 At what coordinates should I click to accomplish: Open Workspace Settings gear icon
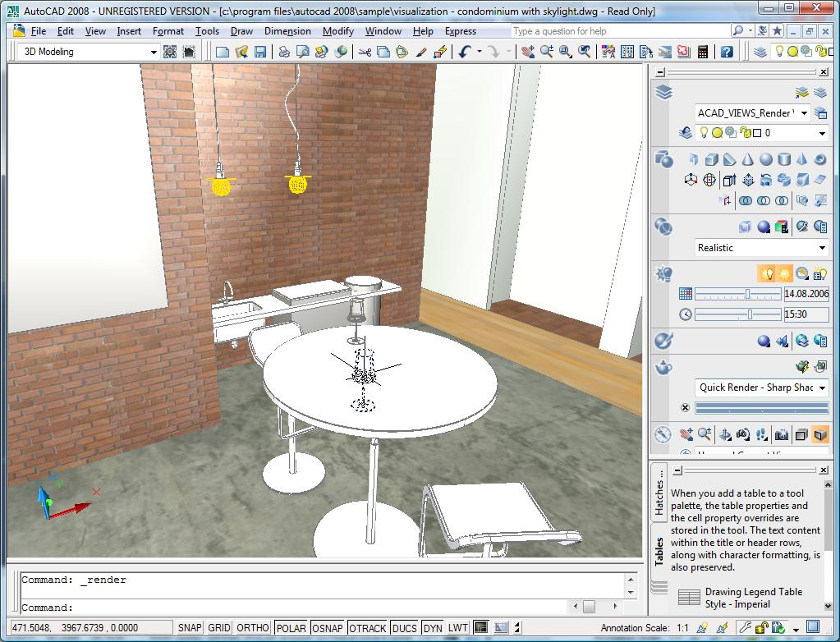tap(170, 52)
